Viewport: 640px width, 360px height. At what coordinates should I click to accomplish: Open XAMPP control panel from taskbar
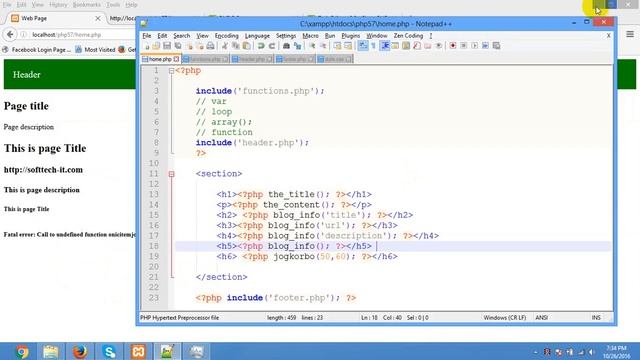[x=138, y=351]
